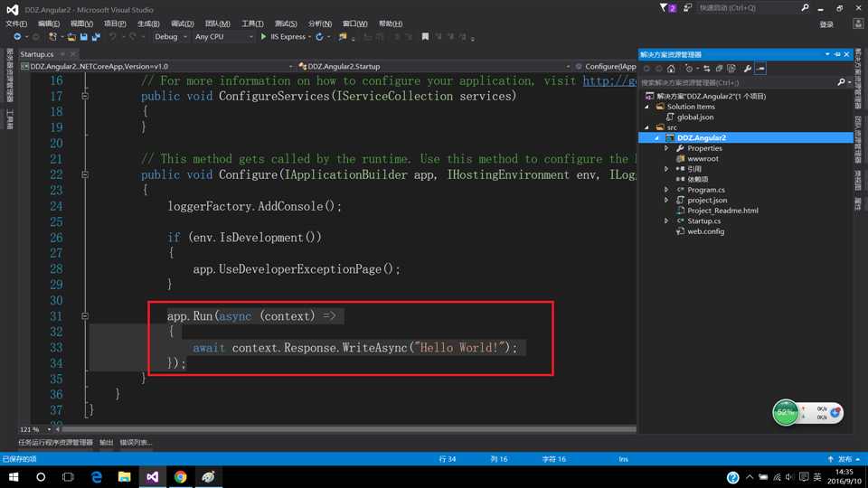868x488 pixels.
Task: Click the Open File folder icon
Action: pyautogui.click(x=71, y=36)
